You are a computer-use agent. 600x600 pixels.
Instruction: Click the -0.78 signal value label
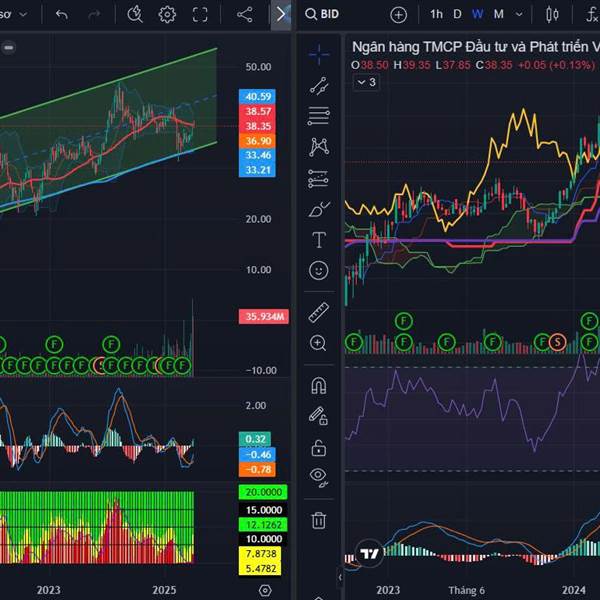coord(257,469)
